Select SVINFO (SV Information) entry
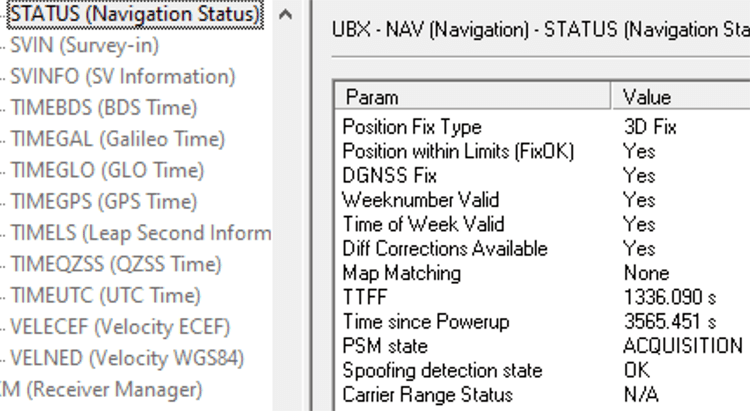The width and height of the screenshot is (750, 411). (x=122, y=77)
